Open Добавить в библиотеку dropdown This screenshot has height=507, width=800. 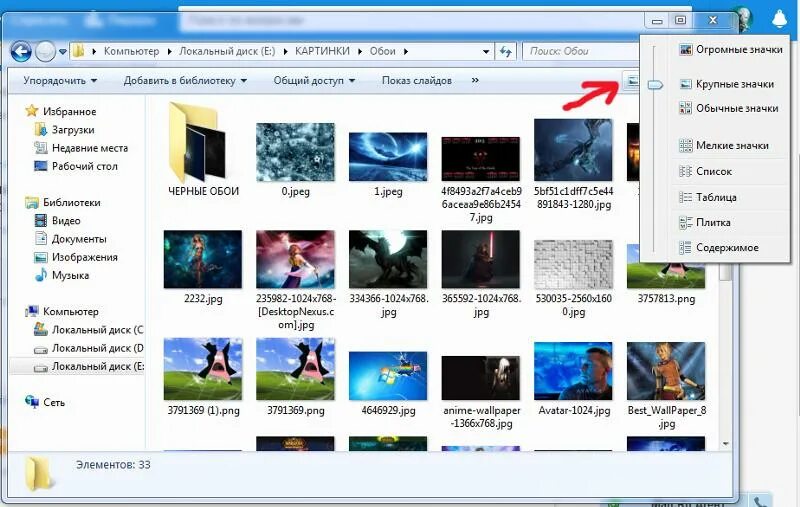click(185, 81)
